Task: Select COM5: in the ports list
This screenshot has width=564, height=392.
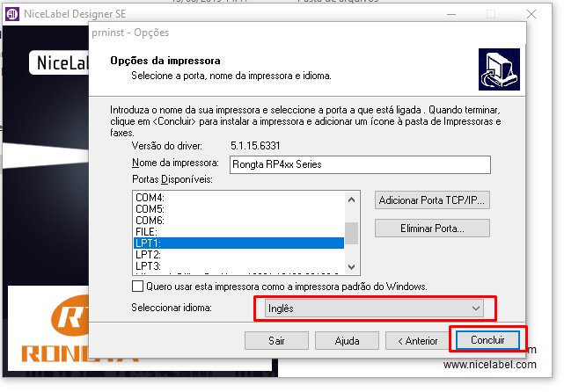Action: (x=238, y=209)
